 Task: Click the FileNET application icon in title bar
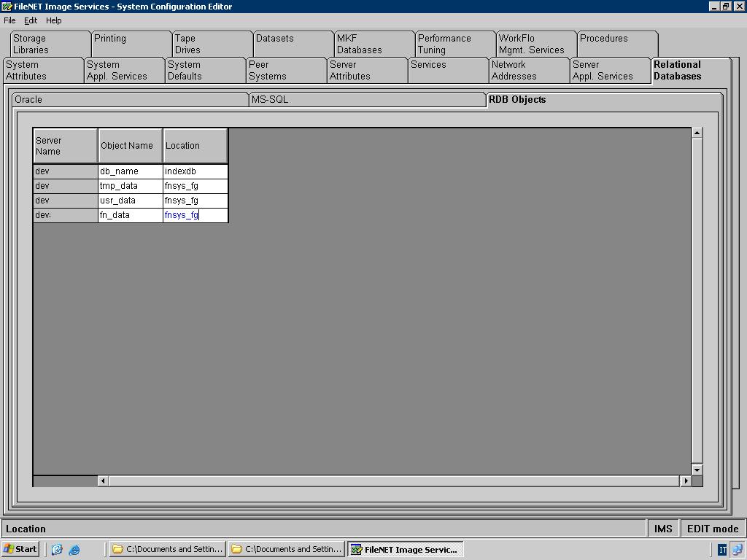pyautogui.click(x=7, y=6)
